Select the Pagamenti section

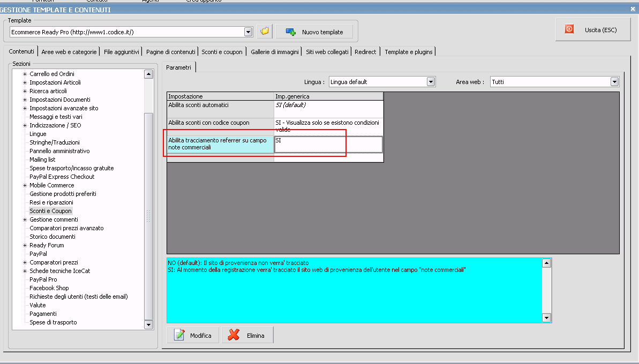pos(43,314)
